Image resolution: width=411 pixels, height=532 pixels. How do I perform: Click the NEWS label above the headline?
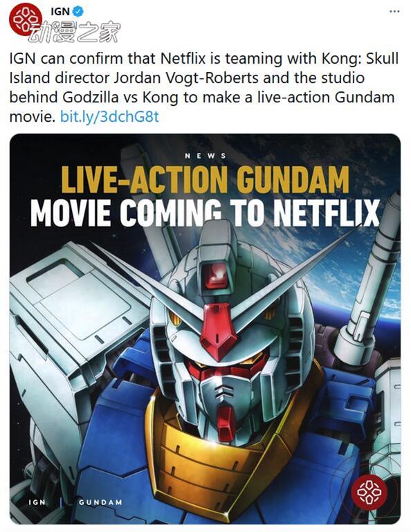205,156
